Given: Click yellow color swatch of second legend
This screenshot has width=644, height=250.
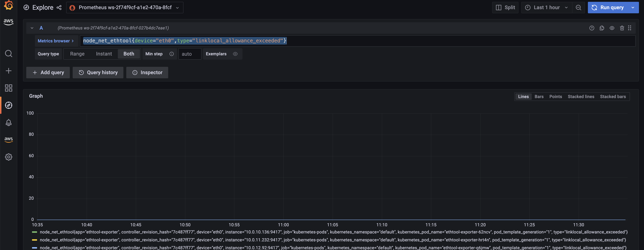Looking at the screenshot, I should (35, 240).
